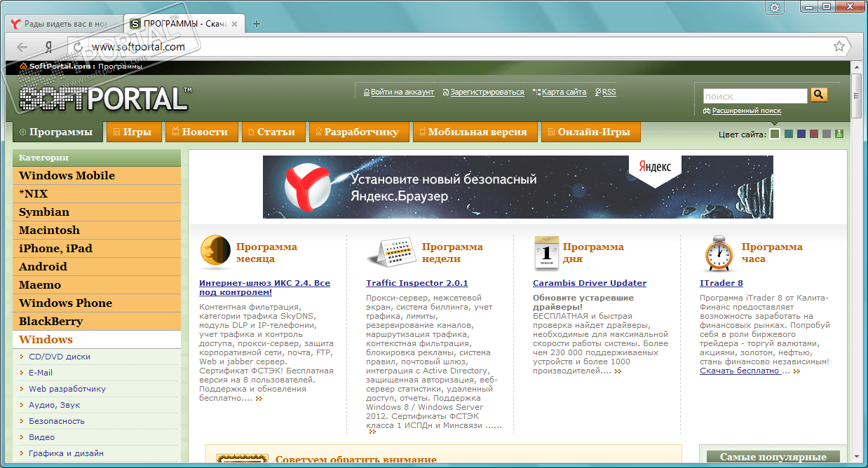Screen dimensions: 868x468
Task: Expand the BlackBerry category
Action: (x=97, y=321)
